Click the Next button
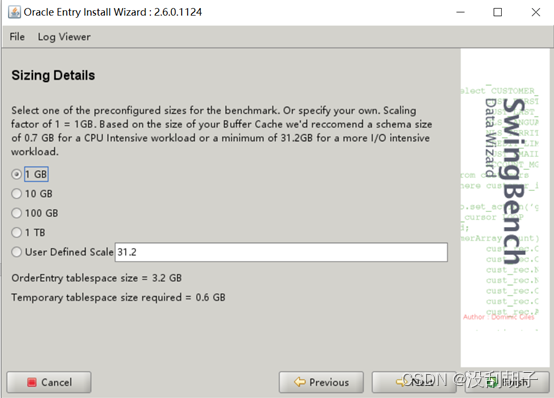The width and height of the screenshot is (554, 398). 414,382
